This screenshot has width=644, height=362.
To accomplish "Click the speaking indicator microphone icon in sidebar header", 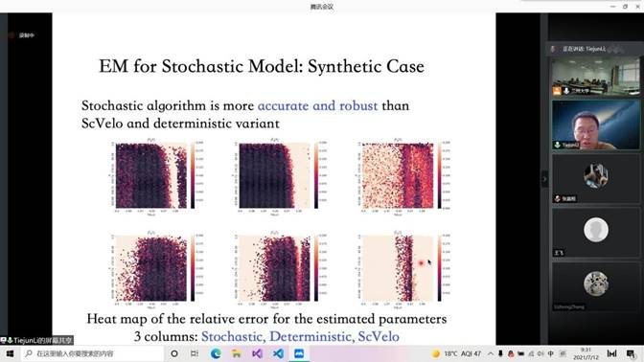I will click(553, 49).
